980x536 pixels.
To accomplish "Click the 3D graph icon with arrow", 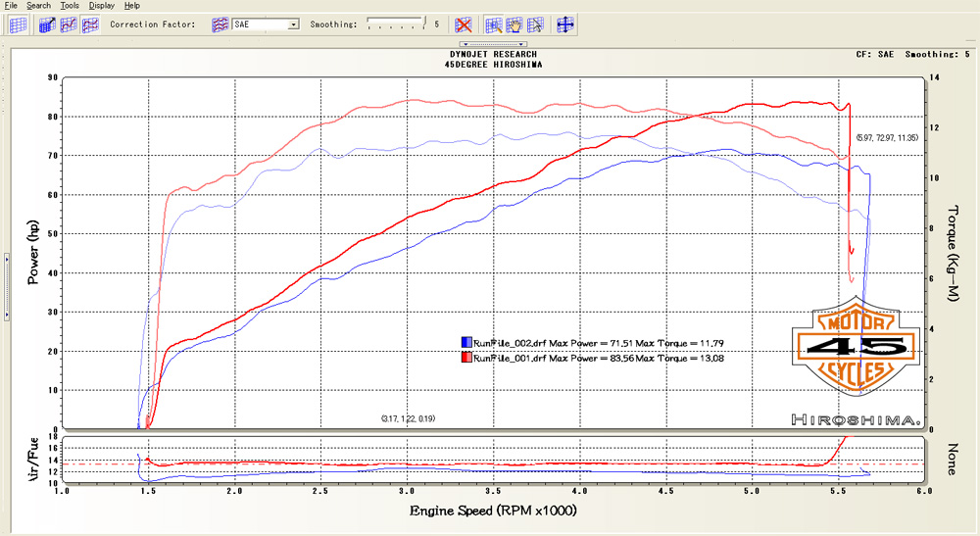I will click(47, 24).
